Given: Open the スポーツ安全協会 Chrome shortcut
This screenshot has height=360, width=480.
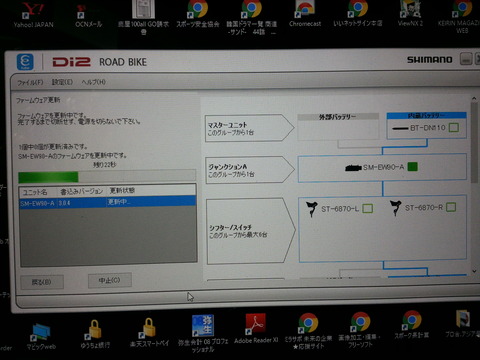Looking at the screenshot, I should coord(198,13).
